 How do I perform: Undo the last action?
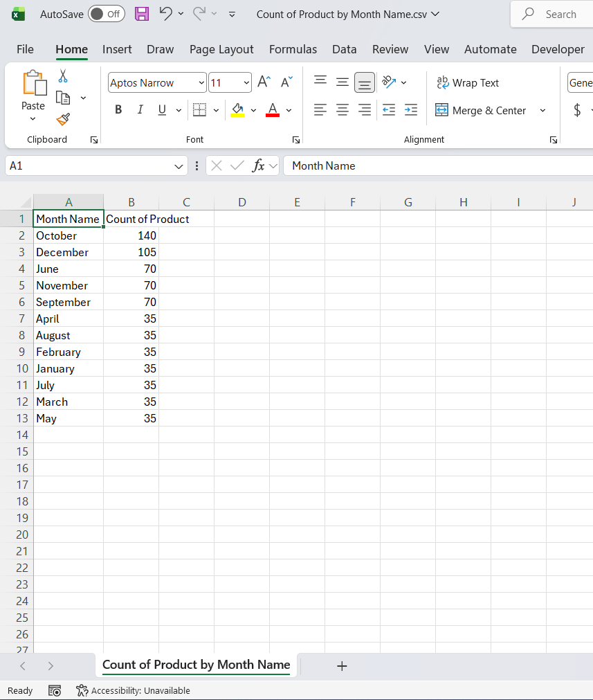coord(165,14)
